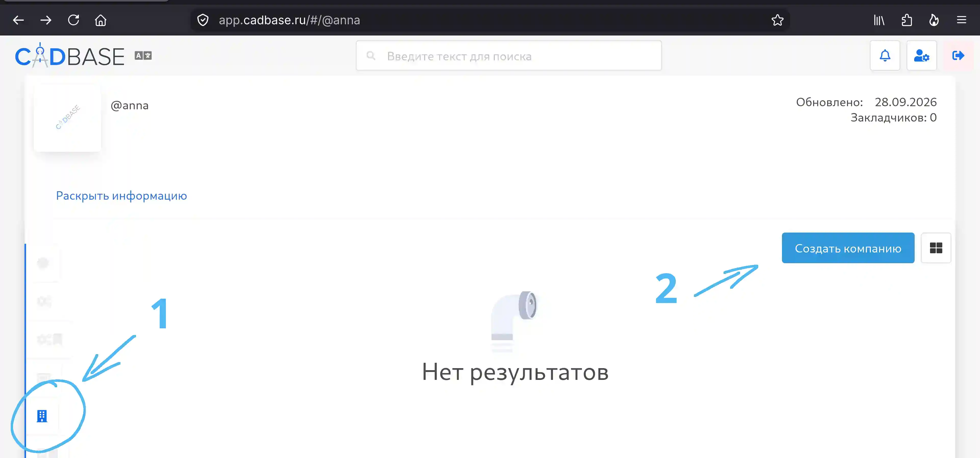Image resolution: width=980 pixels, height=458 pixels.
Task: Click 'Создать компанию' button
Action: 848,248
